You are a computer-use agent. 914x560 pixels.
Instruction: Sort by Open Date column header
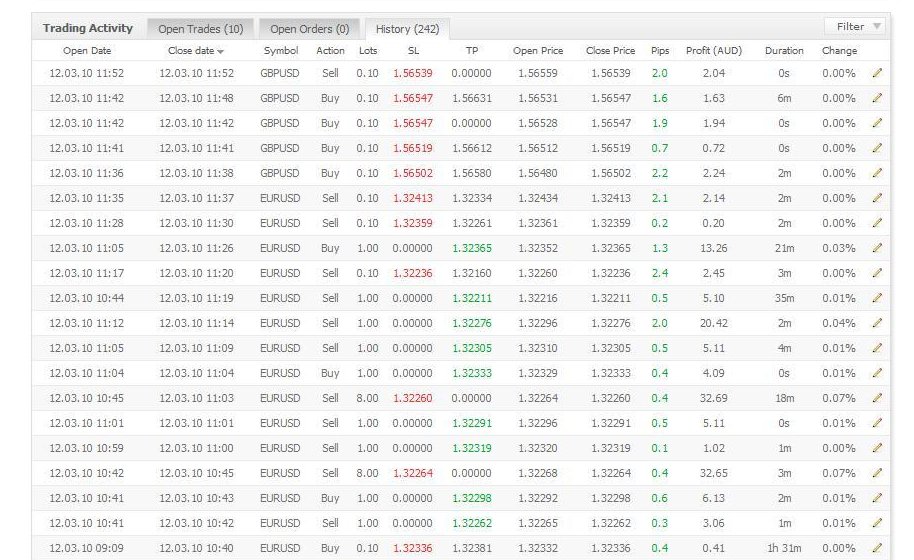(87, 51)
